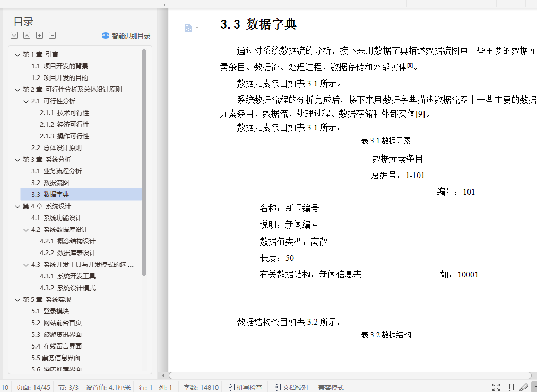Click the blue 智能识别目录 robot icon
The width and height of the screenshot is (537, 392).
106,36
